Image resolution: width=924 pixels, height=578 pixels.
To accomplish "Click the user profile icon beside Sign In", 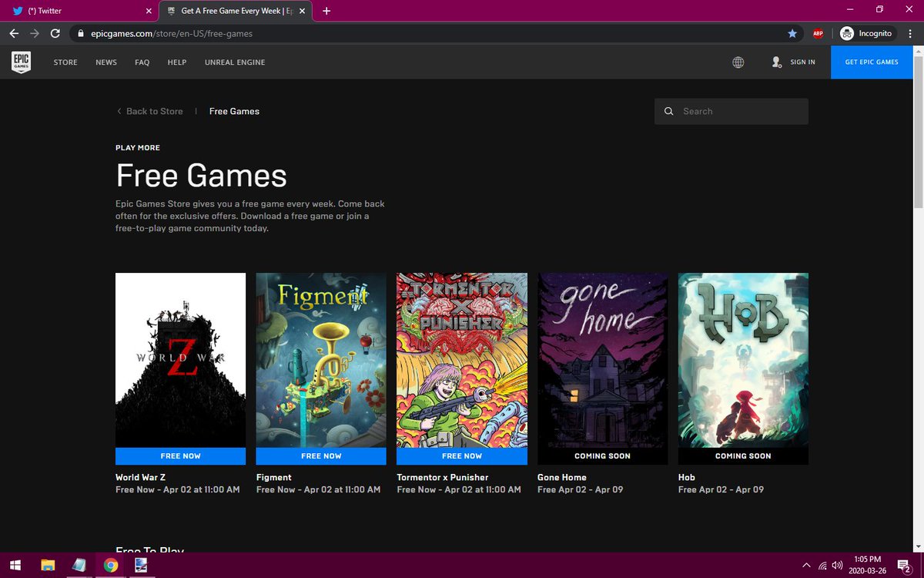I will 776,62.
